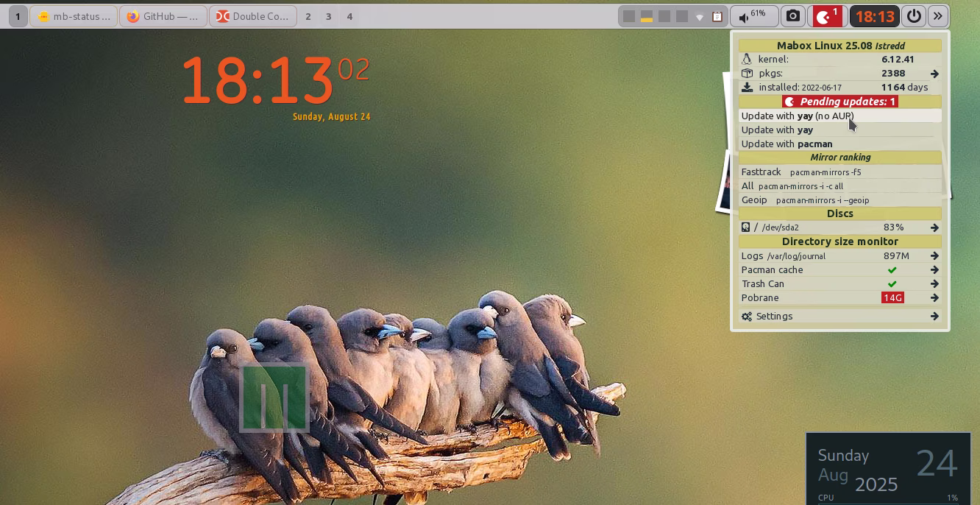Switch to workspace 2

(x=308, y=16)
